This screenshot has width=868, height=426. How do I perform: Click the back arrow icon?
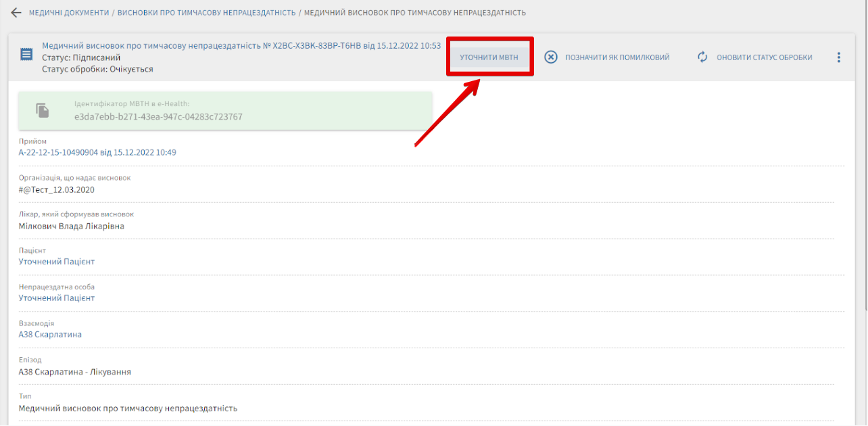pos(16,13)
